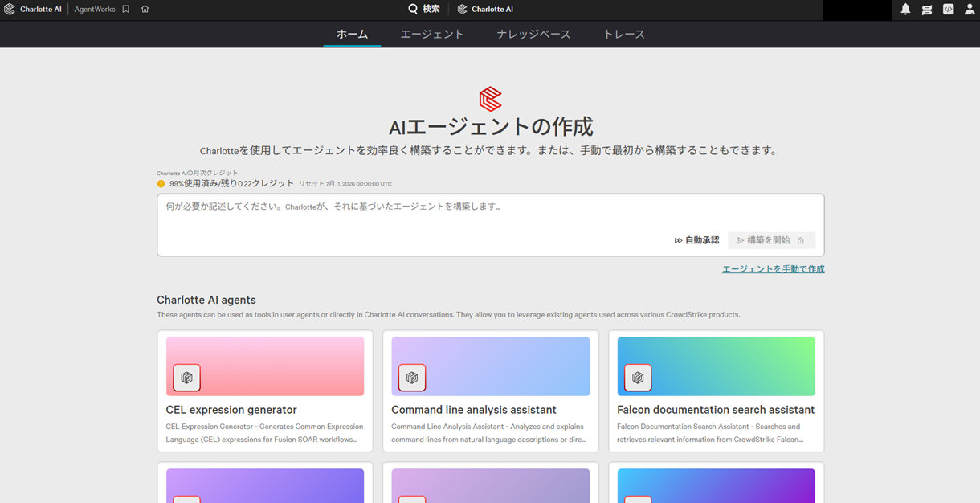Open the AgentWorks breadcrumb

(95, 10)
